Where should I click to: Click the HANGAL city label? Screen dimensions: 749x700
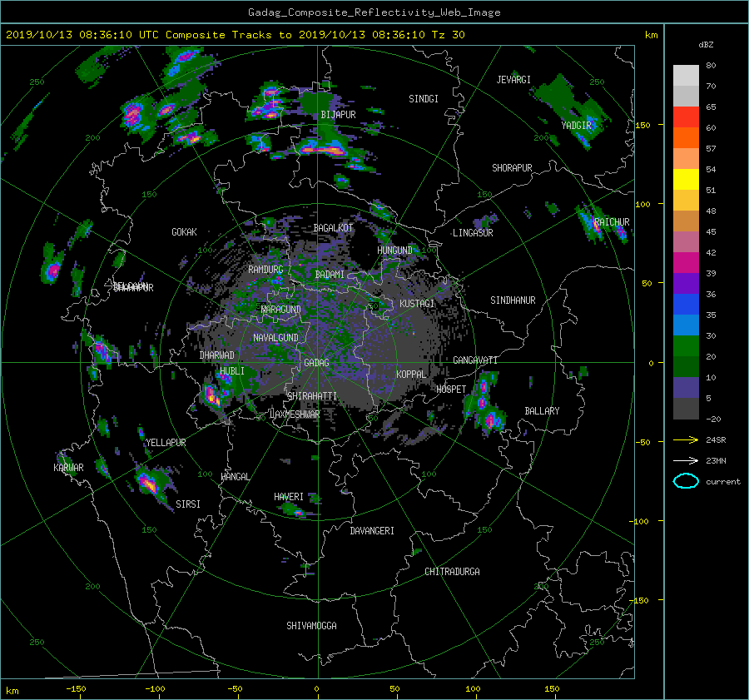(235, 477)
